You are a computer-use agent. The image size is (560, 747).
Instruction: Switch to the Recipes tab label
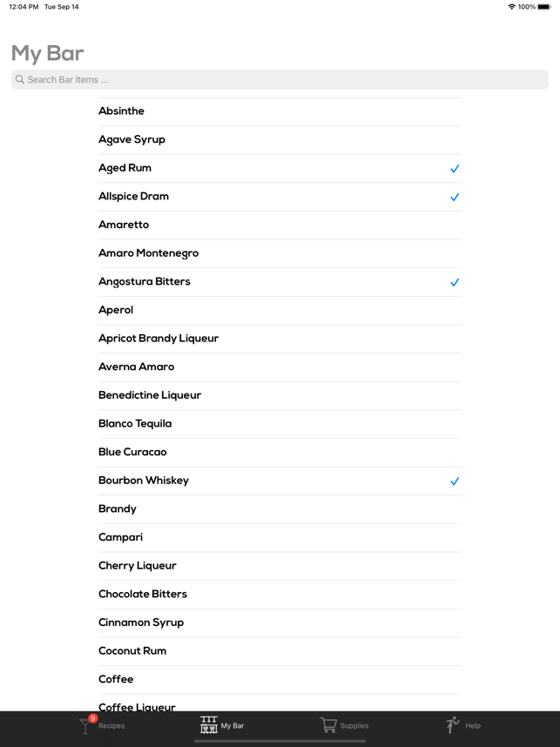[x=111, y=725]
